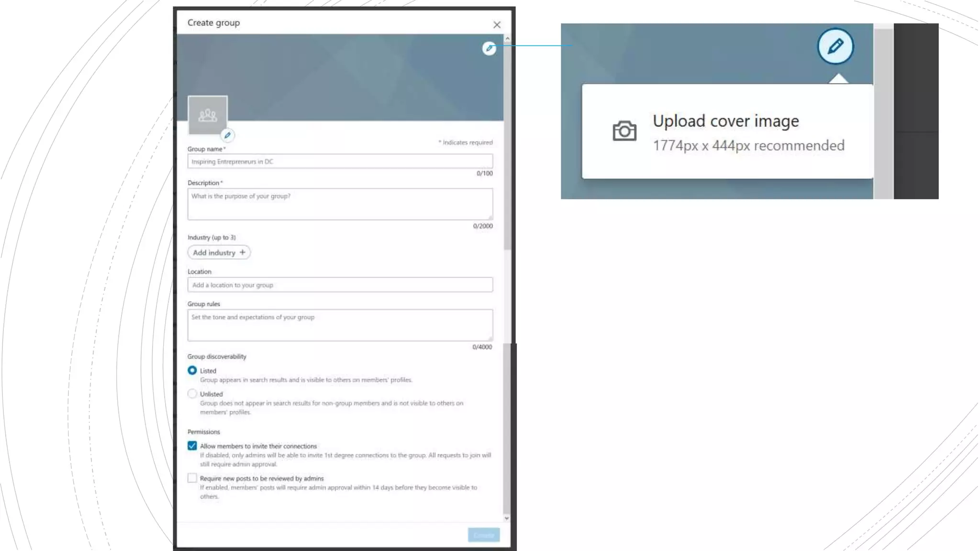980x551 pixels.
Task: Choose Upload cover image option
Action: pos(725,121)
